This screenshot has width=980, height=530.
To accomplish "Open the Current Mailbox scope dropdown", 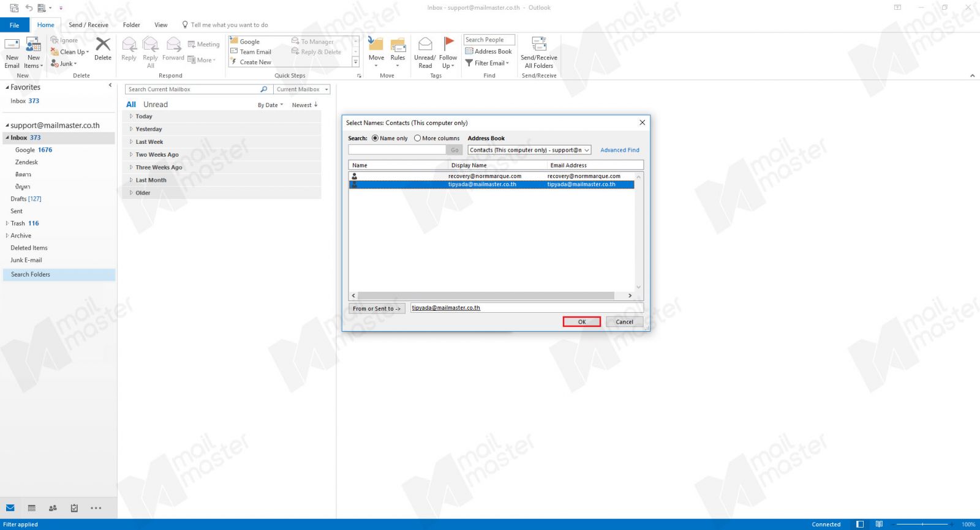I will pos(303,89).
